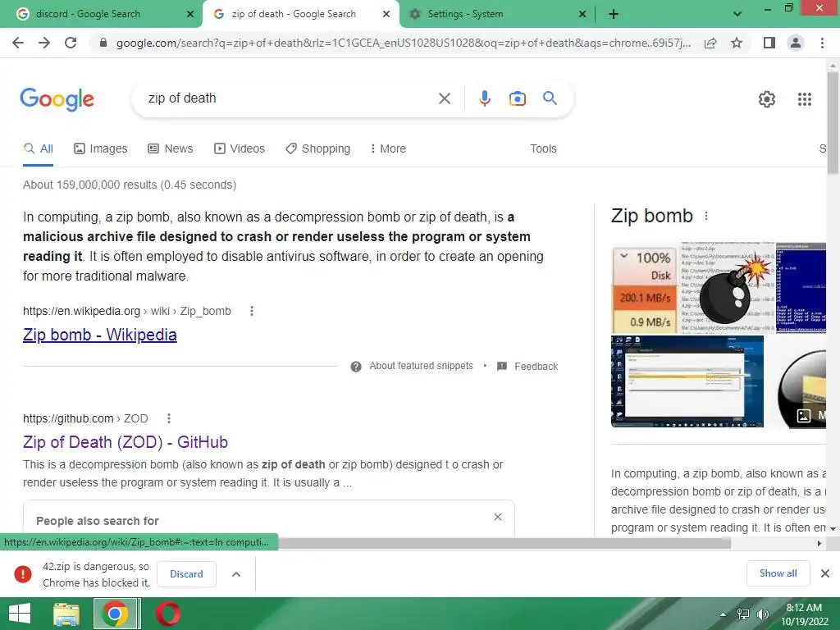Click Show all downloads
Viewport: 840px width, 630px height.
778,573
